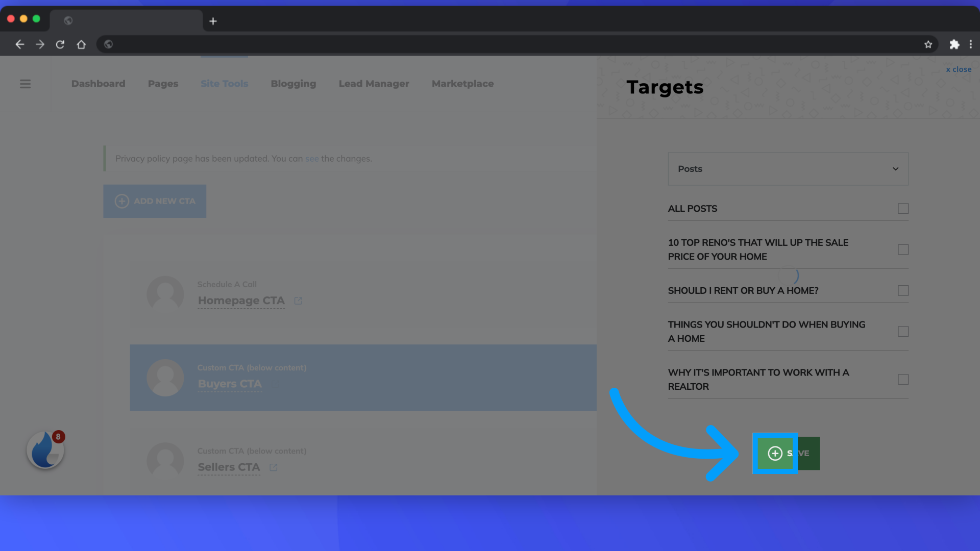Viewport: 980px width, 551px height.
Task: Click 'Schedule A Call' label text
Action: point(227,284)
